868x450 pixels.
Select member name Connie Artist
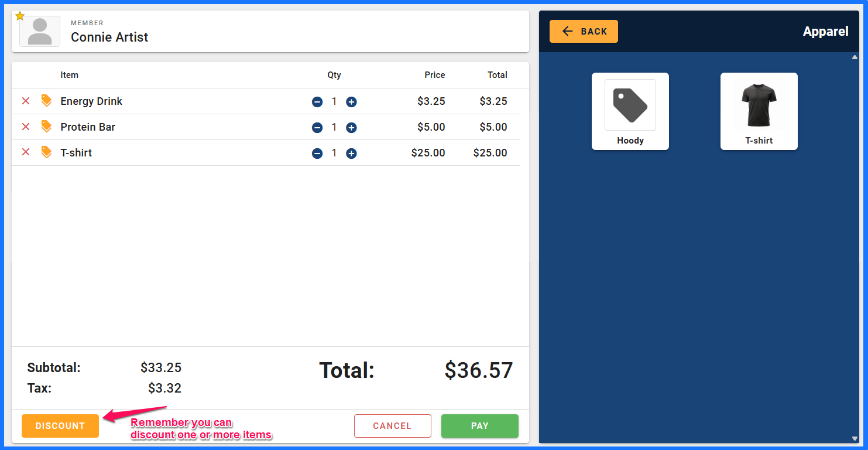pos(109,37)
